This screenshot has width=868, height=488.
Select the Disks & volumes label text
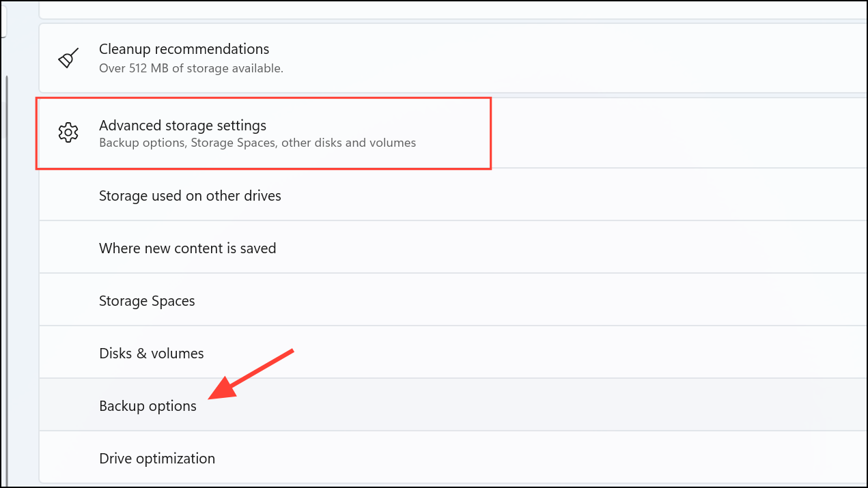coord(151,353)
